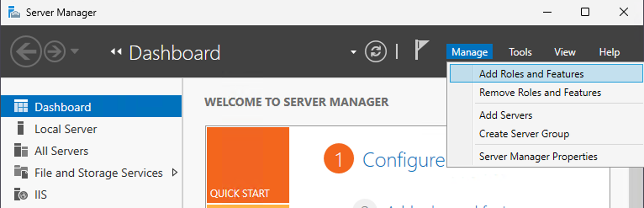Click the vertical scrollbar of the dashboard
The height and width of the screenshot is (208, 644).
tap(636, 187)
